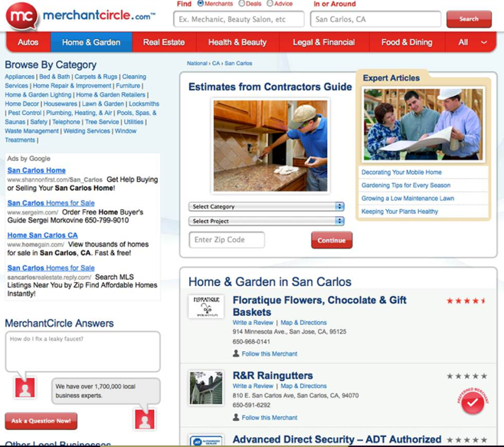Open Keeping Your Plants Healthy article
Viewport: 504px width, 447px height.
click(400, 212)
